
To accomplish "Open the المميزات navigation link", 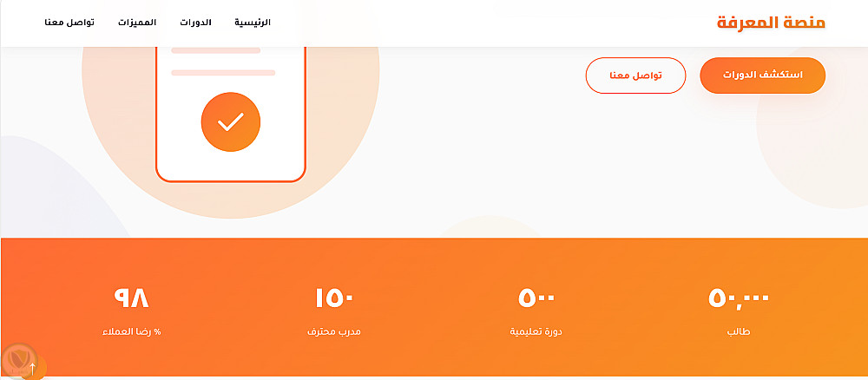I will coord(137,23).
